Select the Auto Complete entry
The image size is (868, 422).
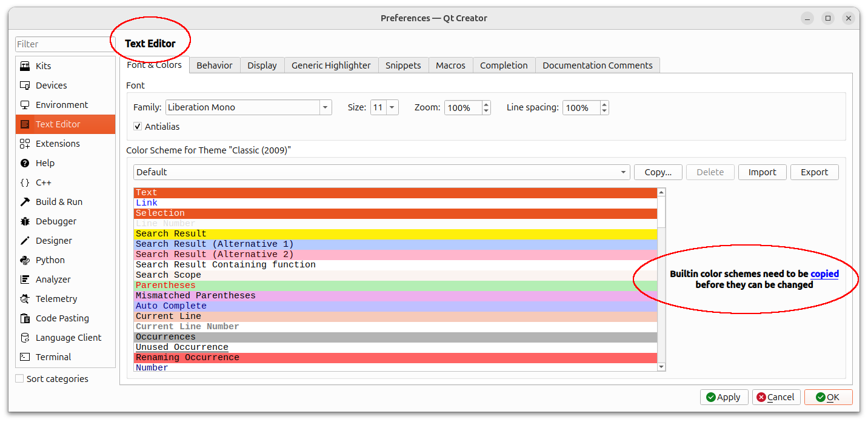coord(395,306)
